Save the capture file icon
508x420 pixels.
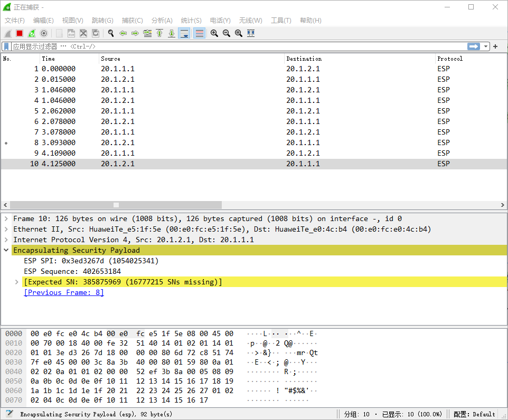(x=71, y=33)
